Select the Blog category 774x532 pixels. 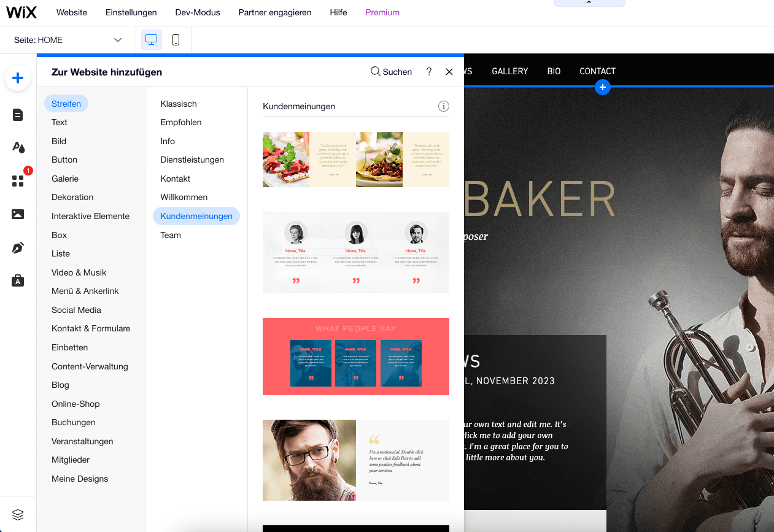(x=60, y=385)
